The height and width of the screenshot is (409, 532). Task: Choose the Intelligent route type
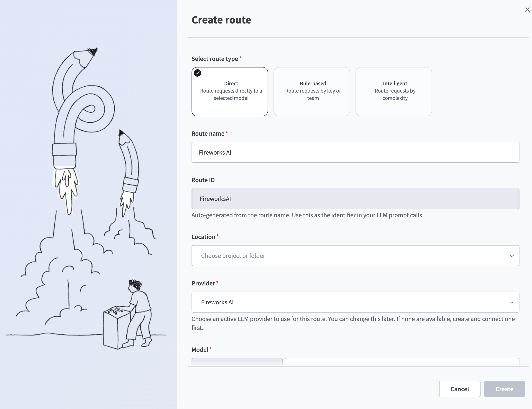(393, 92)
